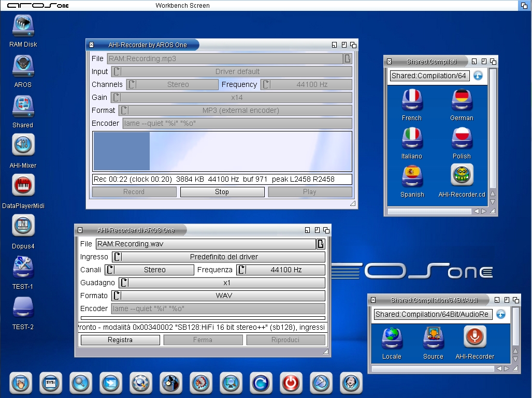Select the Italiano drawer icon
532x398 pixels.
click(x=412, y=138)
